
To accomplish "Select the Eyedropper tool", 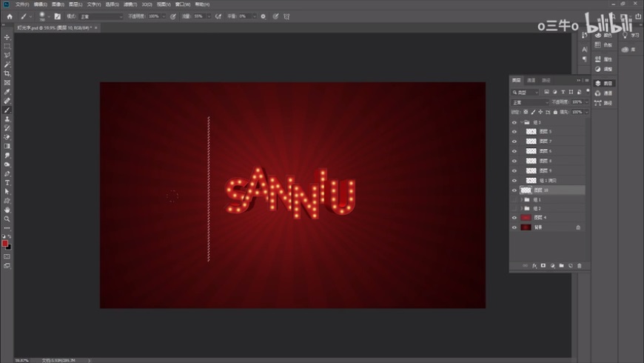I will [7, 92].
